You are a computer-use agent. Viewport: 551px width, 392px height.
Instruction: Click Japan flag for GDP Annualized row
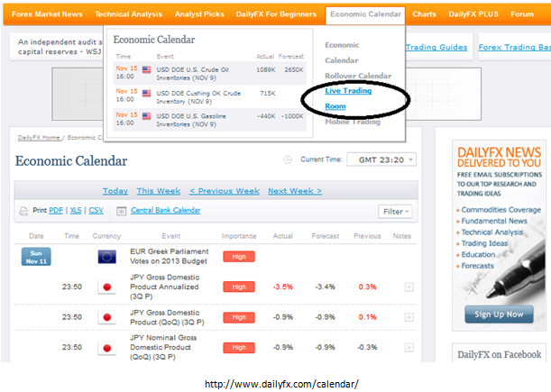tap(106, 287)
